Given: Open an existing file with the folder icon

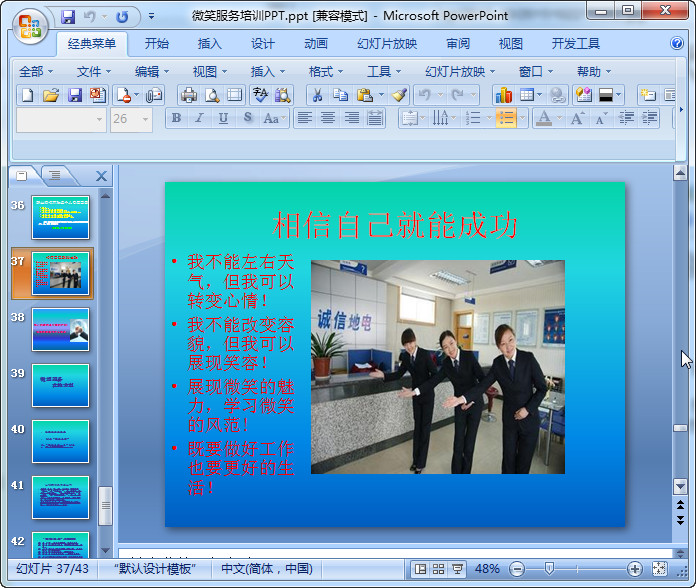Looking at the screenshot, I should pyautogui.click(x=51, y=95).
